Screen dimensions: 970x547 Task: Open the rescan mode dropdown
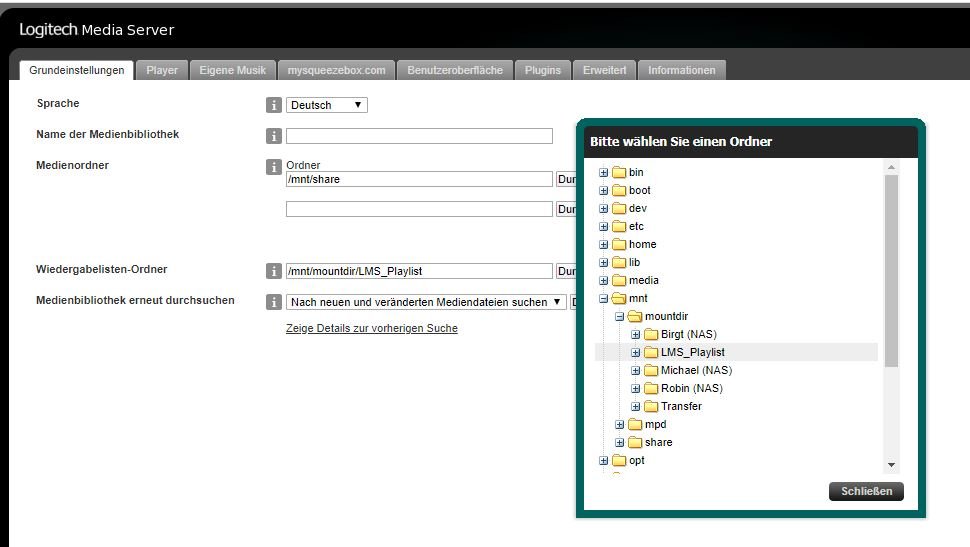pyautogui.click(x=425, y=302)
